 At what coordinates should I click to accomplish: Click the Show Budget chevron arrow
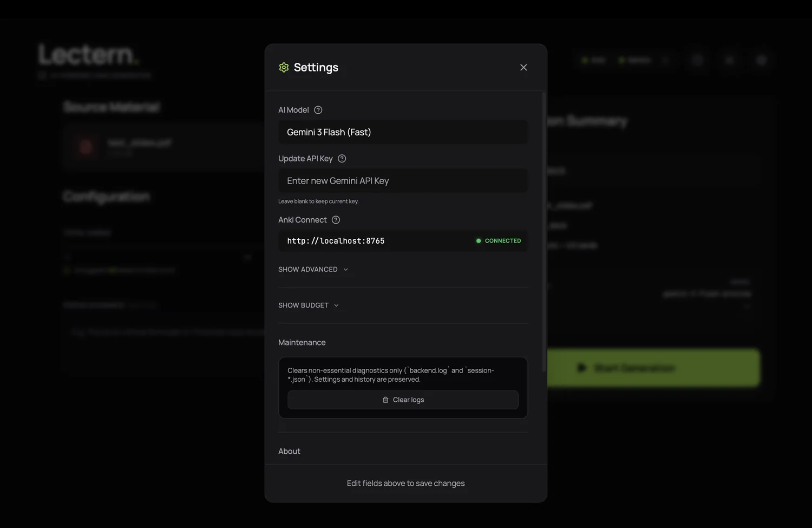click(x=336, y=305)
